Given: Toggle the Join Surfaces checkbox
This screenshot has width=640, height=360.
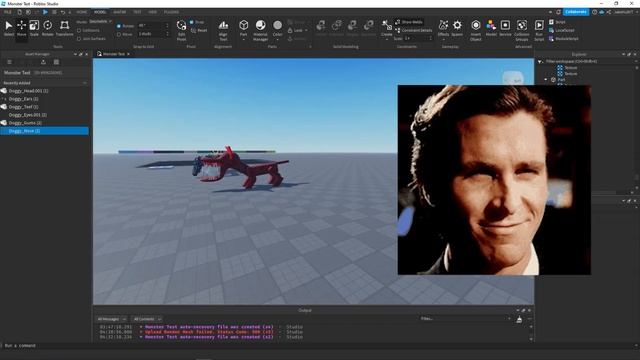Looking at the screenshot, I should [79, 39].
